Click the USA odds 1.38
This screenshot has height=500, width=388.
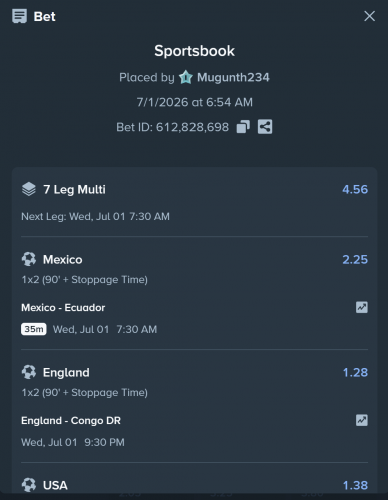(x=355, y=485)
